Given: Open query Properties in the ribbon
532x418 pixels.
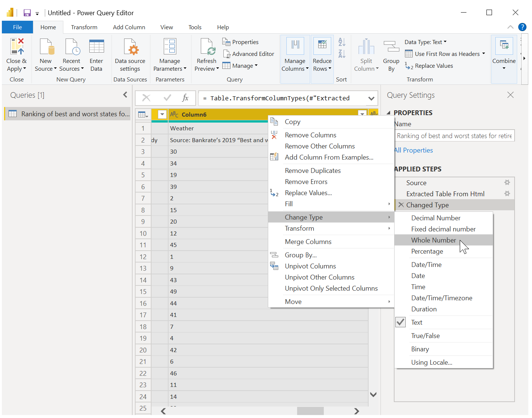Looking at the screenshot, I should pyautogui.click(x=240, y=42).
